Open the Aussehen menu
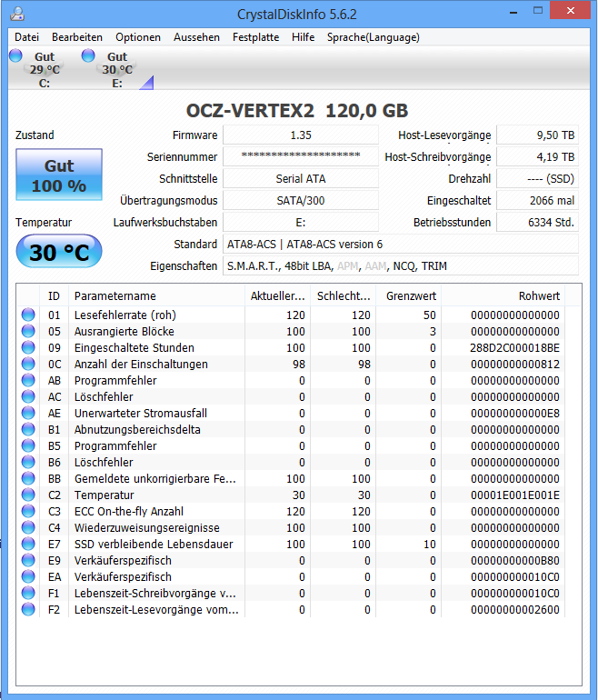Image resolution: width=598 pixels, height=700 pixels. click(197, 37)
